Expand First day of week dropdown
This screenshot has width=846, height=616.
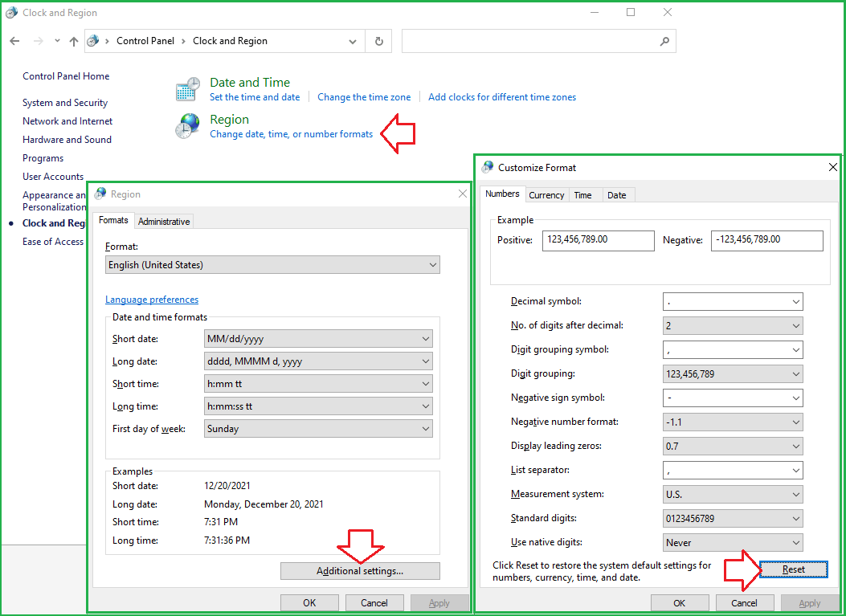click(x=318, y=429)
